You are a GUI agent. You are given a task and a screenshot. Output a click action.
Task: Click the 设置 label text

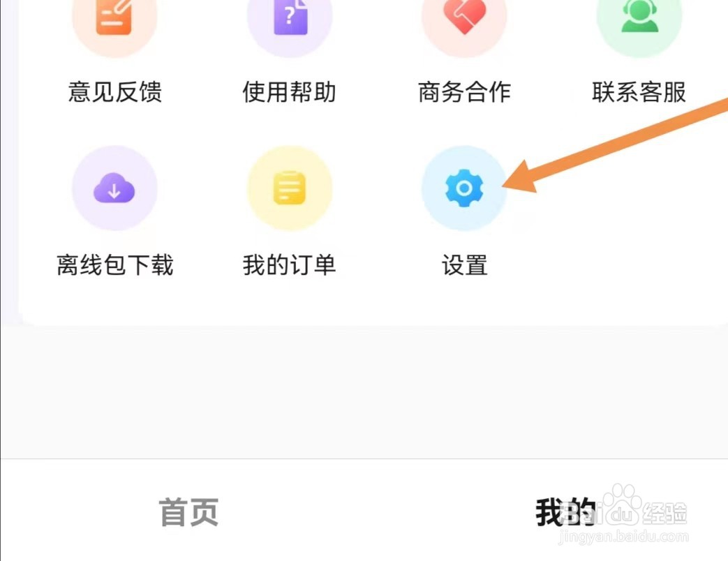pos(464,265)
